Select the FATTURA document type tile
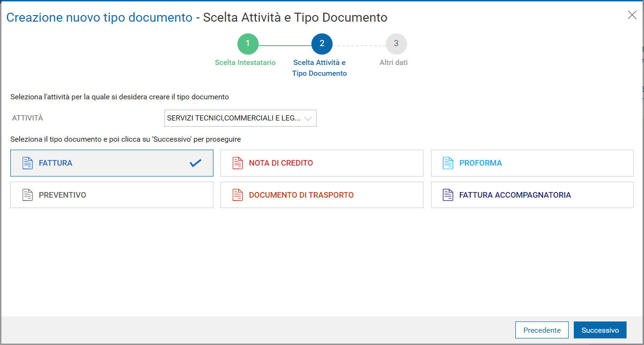This screenshot has height=345, width=644. (x=112, y=163)
